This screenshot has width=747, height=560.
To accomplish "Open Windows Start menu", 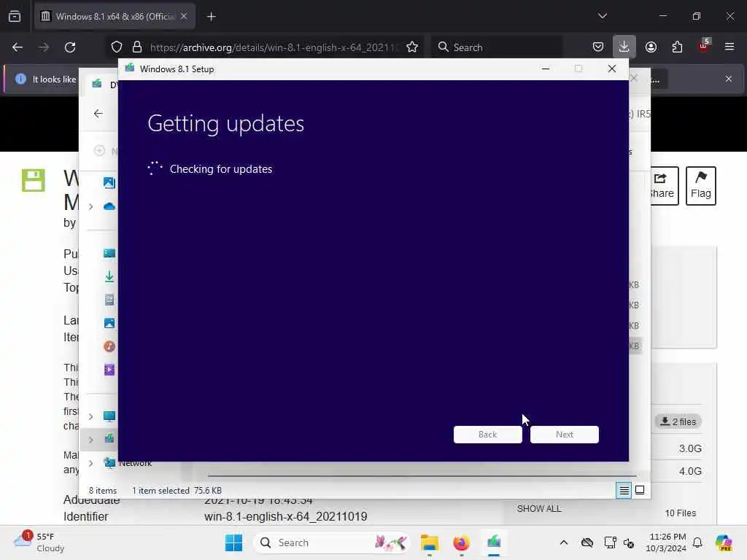I will 233,542.
